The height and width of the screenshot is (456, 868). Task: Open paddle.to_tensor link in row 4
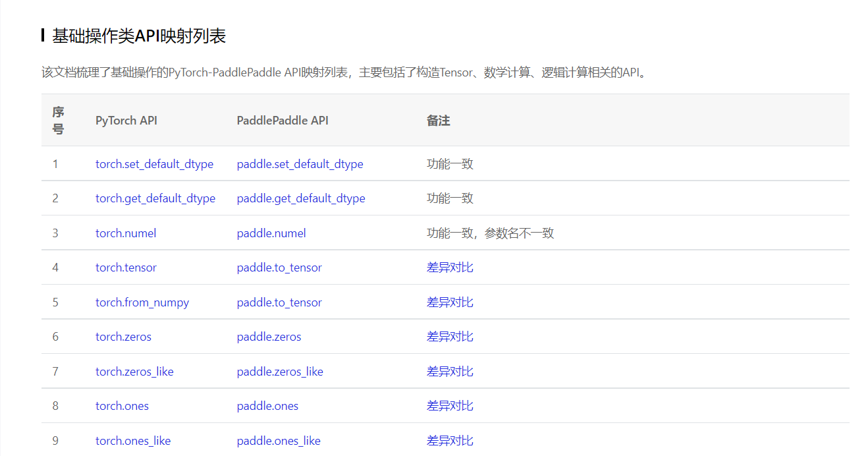pyautogui.click(x=279, y=267)
